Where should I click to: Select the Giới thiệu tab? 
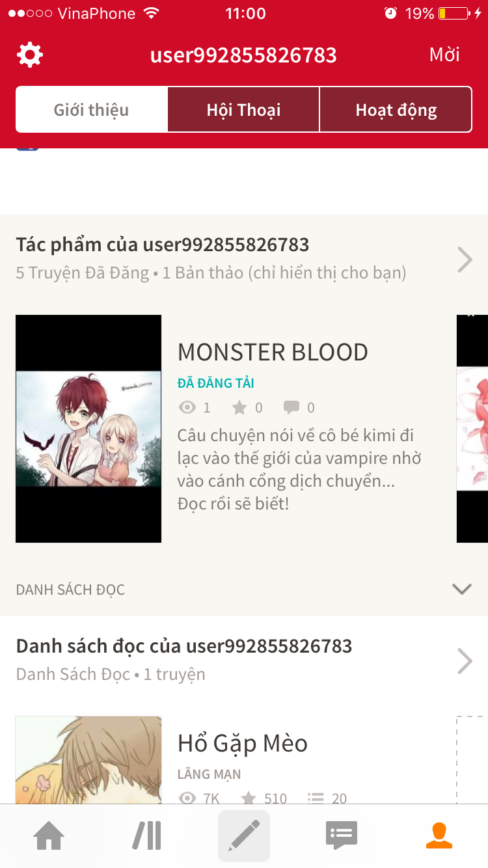[92, 109]
